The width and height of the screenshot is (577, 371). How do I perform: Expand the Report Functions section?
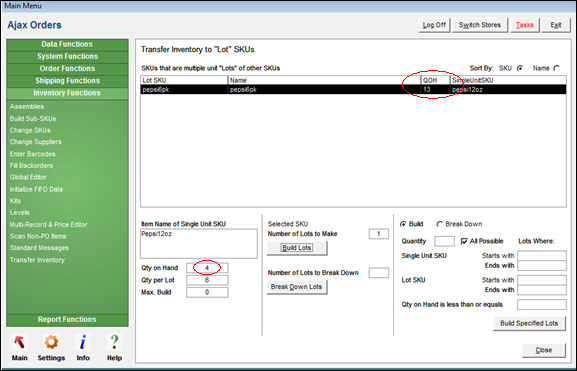pyautogui.click(x=67, y=319)
